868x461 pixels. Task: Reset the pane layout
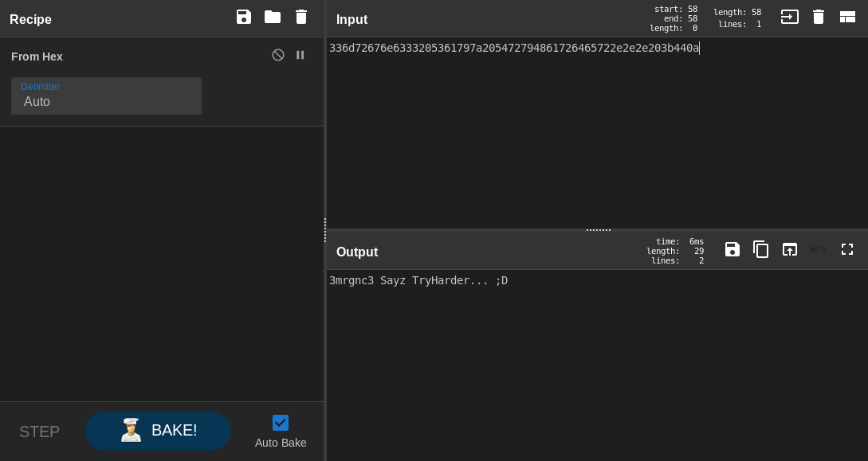coord(847,17)
